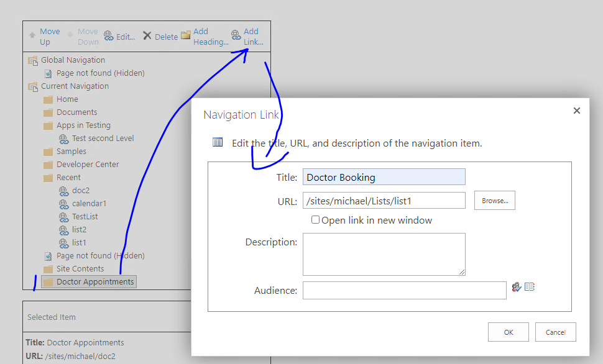This screenshot has width=603, height=364.
Task: Select the Documents tree item label
Action: pos(77,112)
